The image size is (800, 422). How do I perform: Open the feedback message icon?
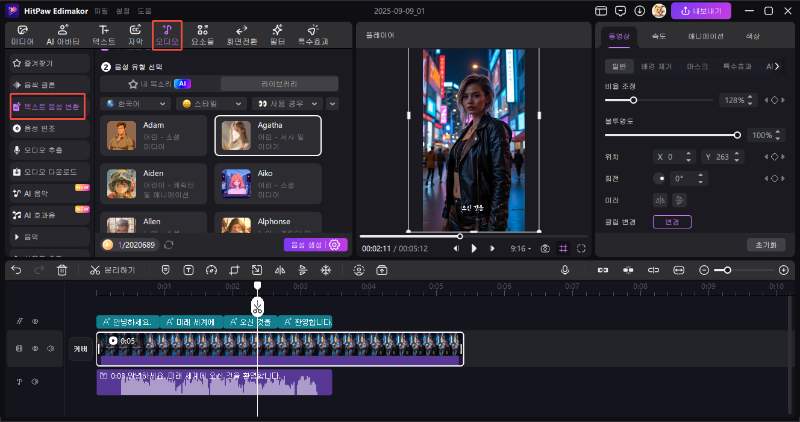click(620, 11)
